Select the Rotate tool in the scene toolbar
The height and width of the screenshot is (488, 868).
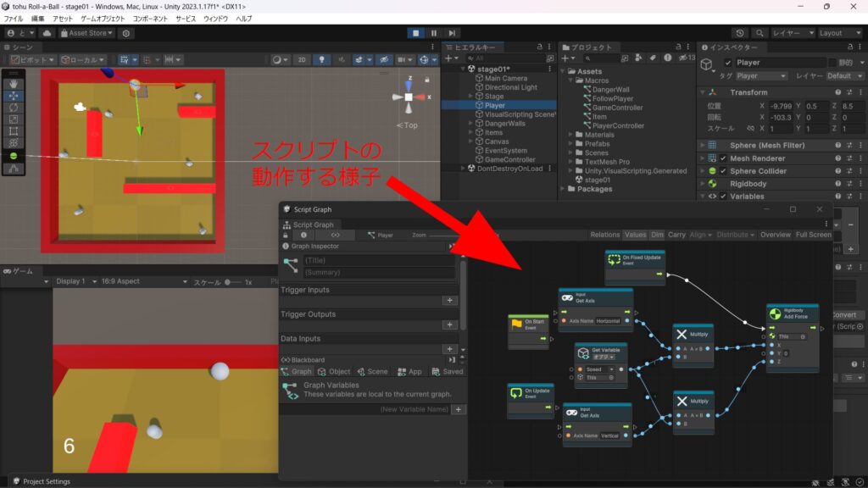click(14, 108)
